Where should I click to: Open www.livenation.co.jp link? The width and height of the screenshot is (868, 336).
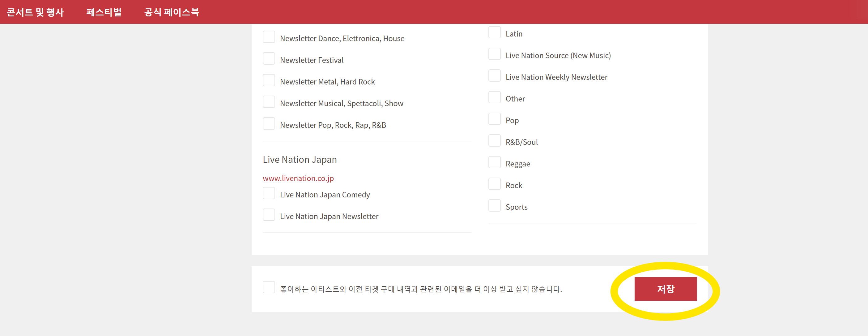(298, 178)
